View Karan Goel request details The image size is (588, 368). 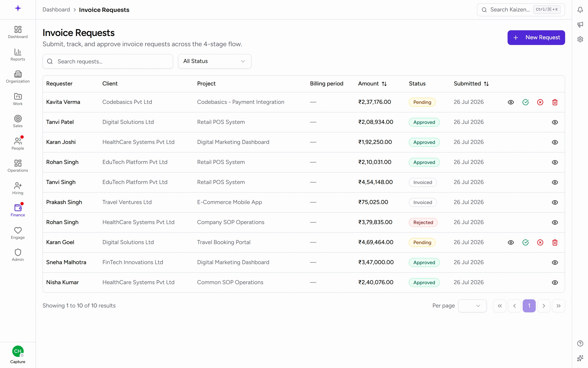[x=511, y=242]
